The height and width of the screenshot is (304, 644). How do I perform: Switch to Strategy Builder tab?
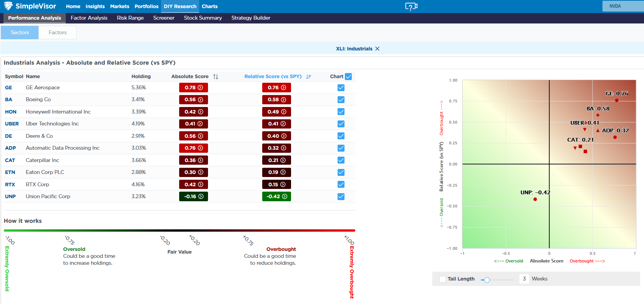coord(251,18)
